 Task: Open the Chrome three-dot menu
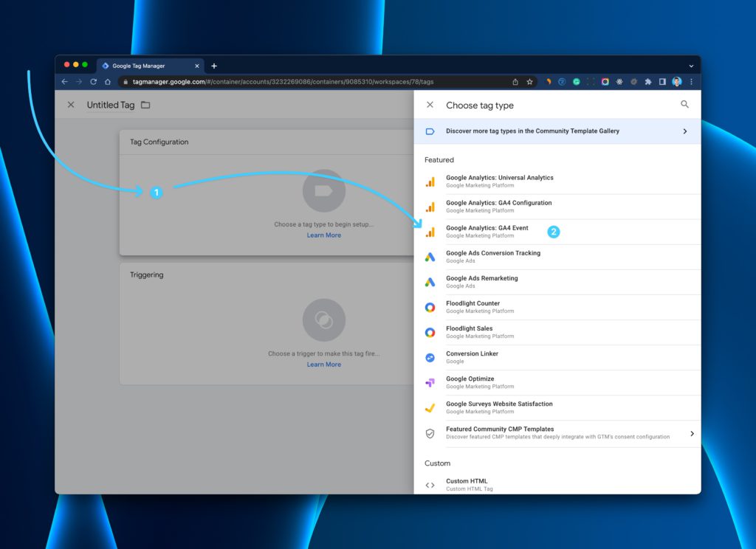[x=691, y=81]
